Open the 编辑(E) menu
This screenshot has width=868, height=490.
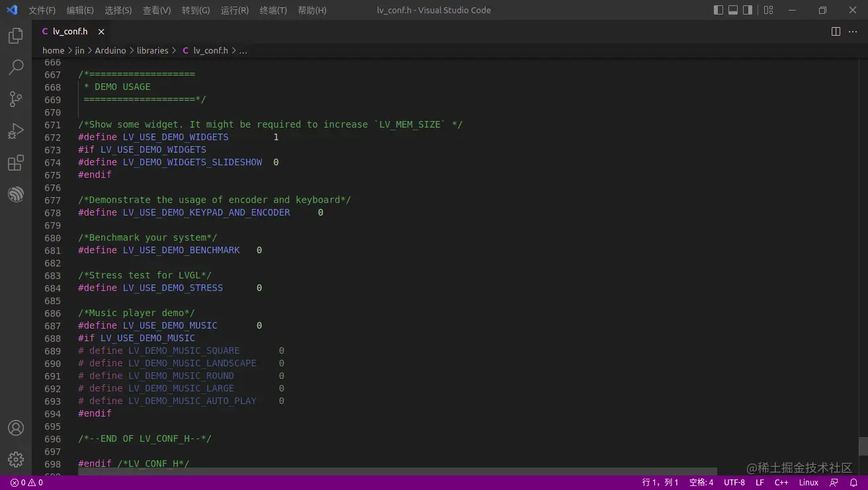(x=80, y=11)
